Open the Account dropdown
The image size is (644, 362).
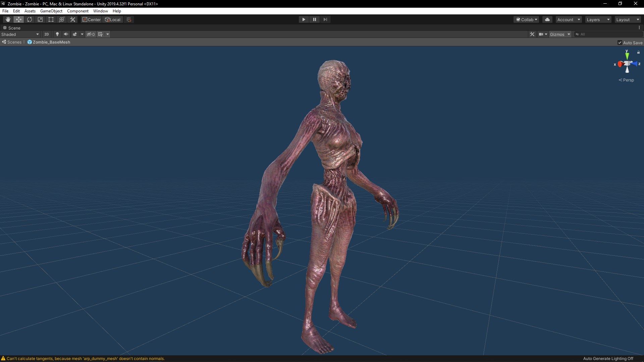[569, 19]
